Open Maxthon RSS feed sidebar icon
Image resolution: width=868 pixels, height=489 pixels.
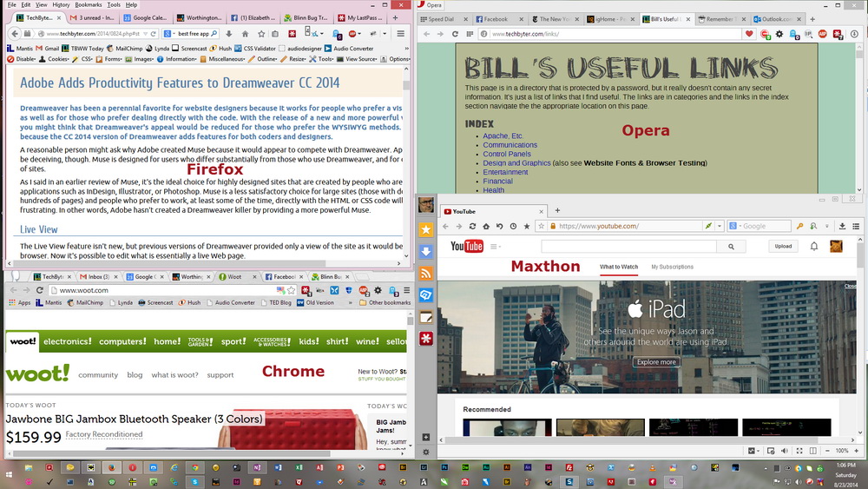[425, 273]
